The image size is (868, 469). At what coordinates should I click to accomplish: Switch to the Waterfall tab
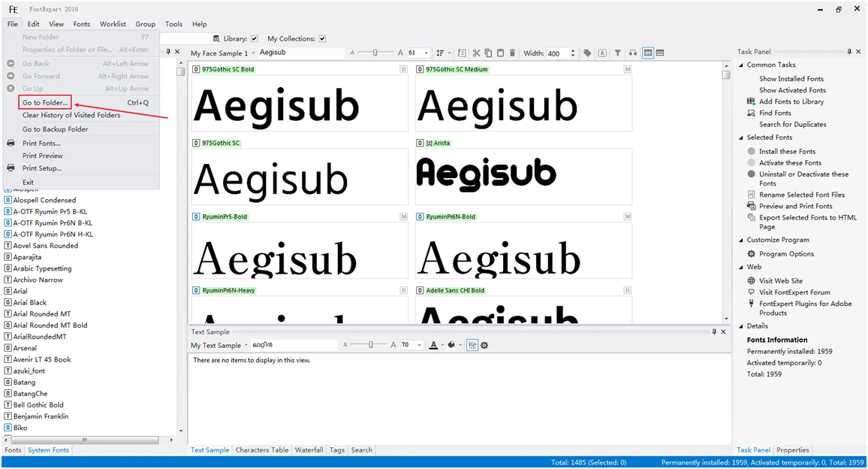pyautogui.click(x=309, y=449)
